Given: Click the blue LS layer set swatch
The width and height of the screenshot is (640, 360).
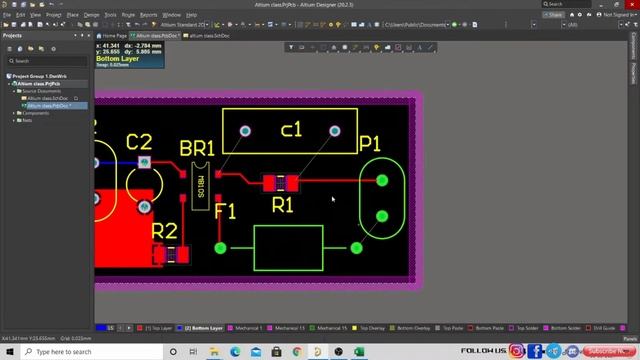Looking at the screenshot, I should pos(101,328).
